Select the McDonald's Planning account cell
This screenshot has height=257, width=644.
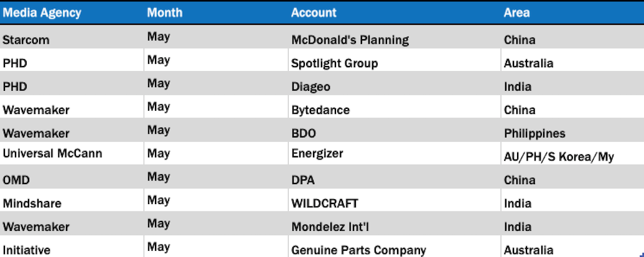coord(350,40)
